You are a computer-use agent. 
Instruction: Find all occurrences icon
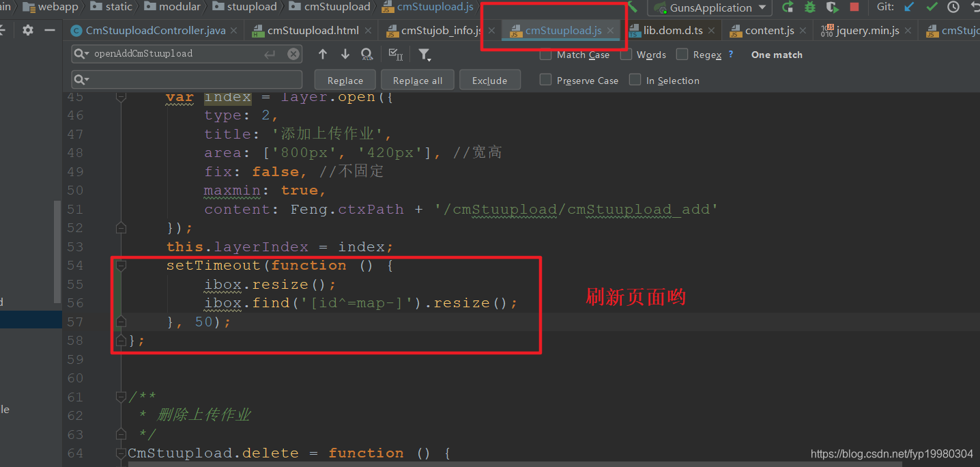[367, 54]
